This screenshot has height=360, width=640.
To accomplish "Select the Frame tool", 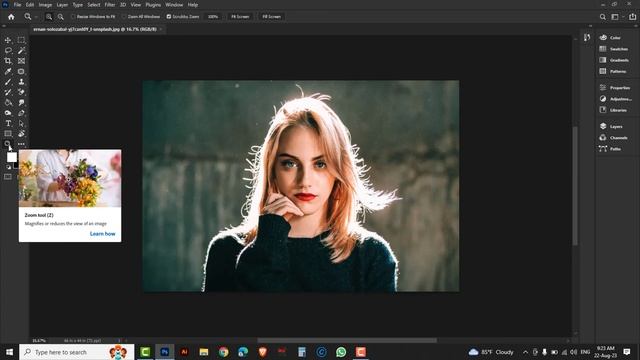I will click(21, 61).
